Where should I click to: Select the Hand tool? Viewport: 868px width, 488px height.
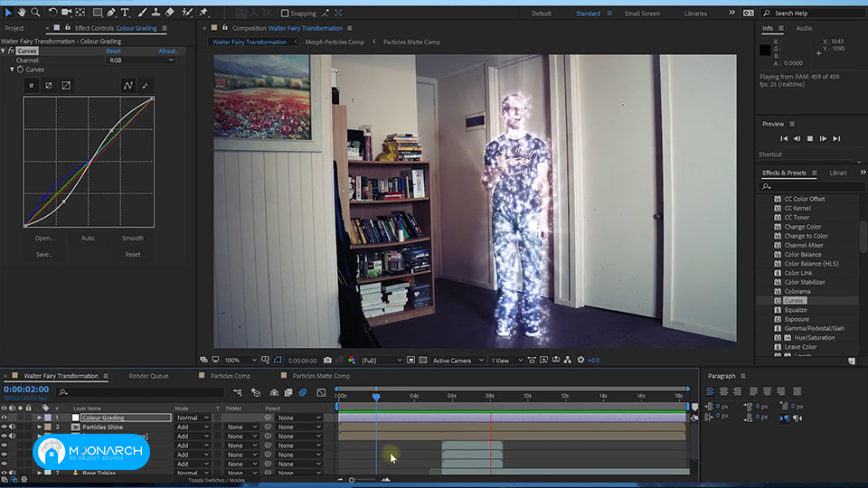[22, 12]
